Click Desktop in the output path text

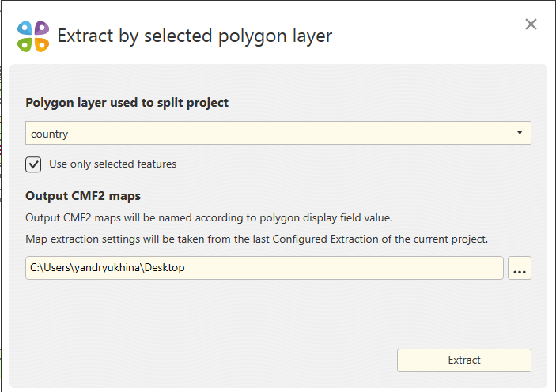165,267
